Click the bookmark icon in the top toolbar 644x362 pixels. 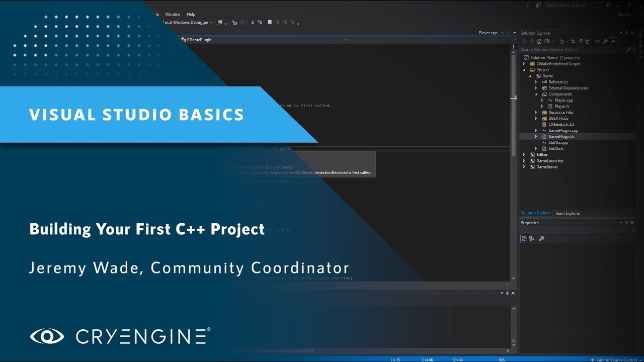pyautogui.click(x=269, y=22)
